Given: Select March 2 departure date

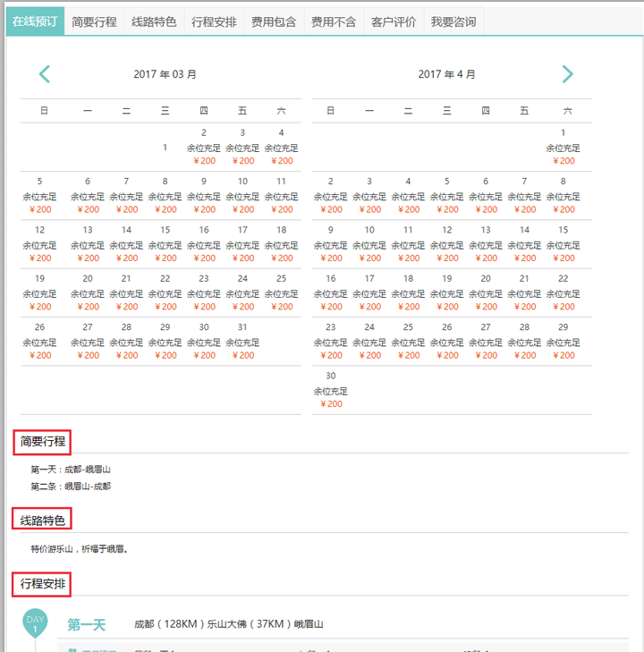Looking at the screenshot, I should (204, 147).
